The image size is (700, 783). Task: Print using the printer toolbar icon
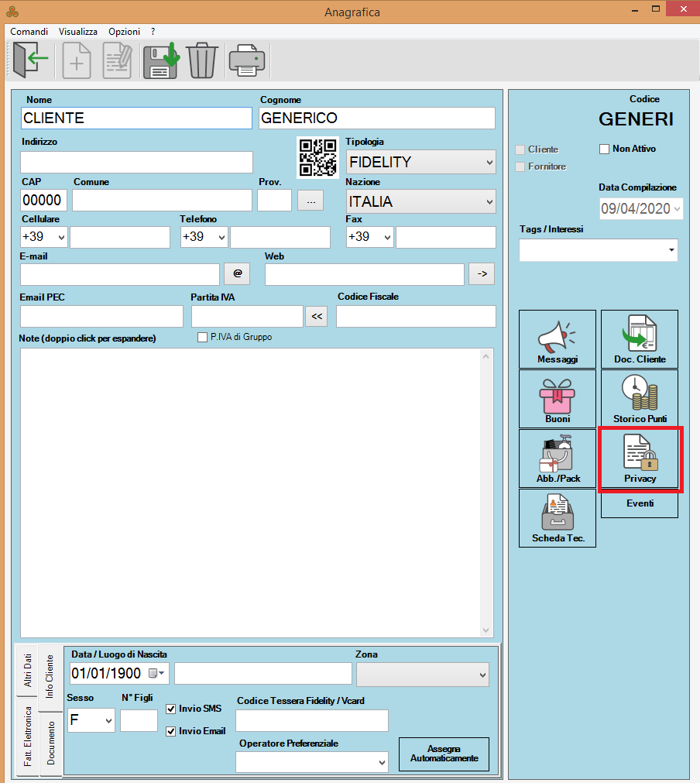[247, 60]
